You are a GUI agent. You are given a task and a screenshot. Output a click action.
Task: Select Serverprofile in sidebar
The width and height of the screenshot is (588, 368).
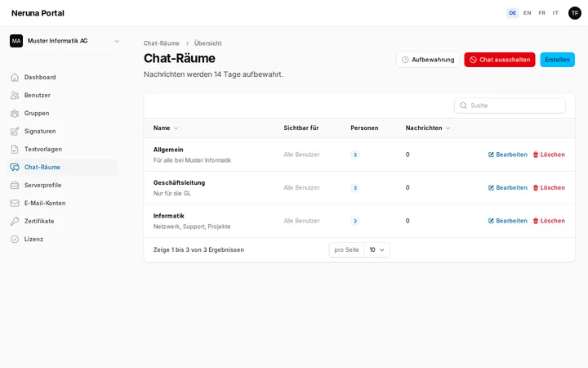coord(62,186)
